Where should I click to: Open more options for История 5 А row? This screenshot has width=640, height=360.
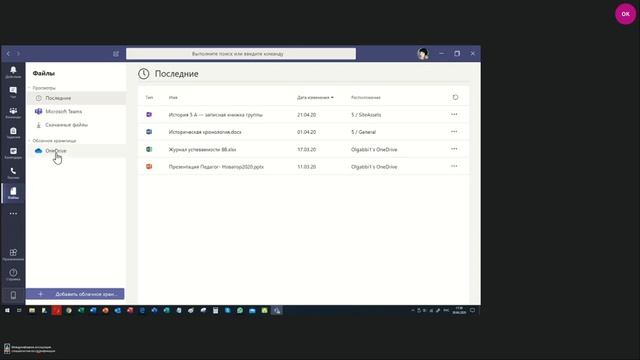454,115
